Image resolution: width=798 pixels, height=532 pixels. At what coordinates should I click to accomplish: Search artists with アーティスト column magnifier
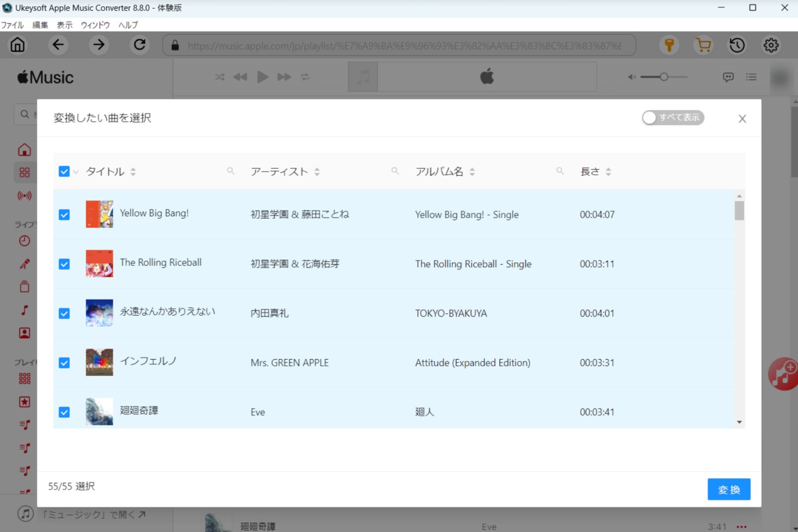point(395,171)
